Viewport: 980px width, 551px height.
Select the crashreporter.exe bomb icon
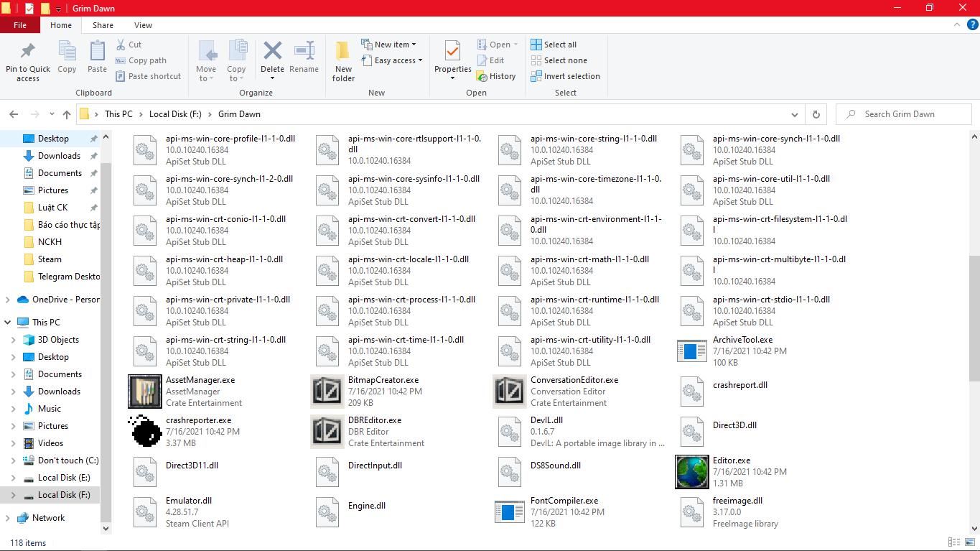pos(145,431)
